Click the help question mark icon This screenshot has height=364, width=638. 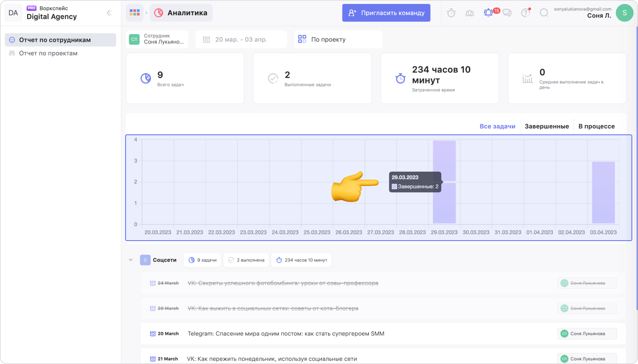[525, 13]
